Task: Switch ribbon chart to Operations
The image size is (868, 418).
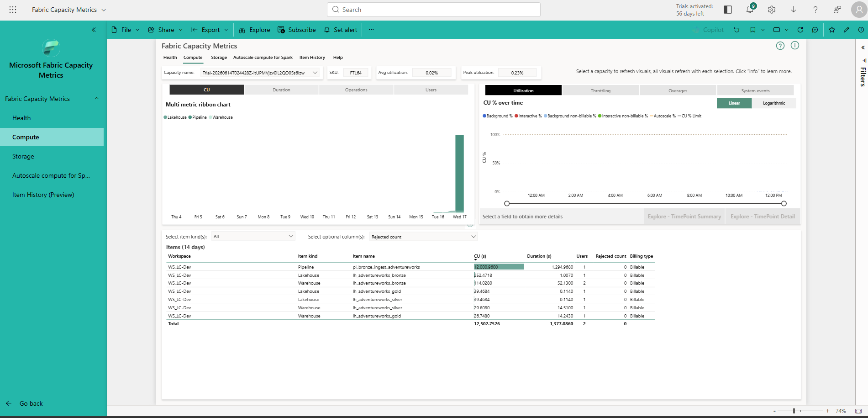Action: pos(356,90)
